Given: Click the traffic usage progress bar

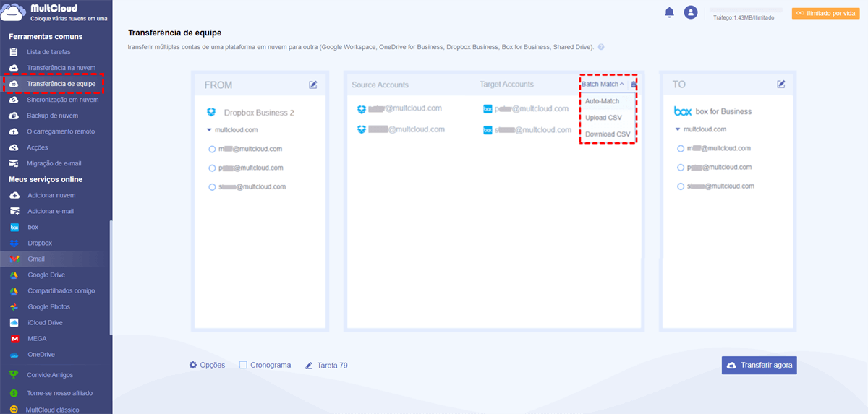Looking at the screenshot, I should [747, 10].
